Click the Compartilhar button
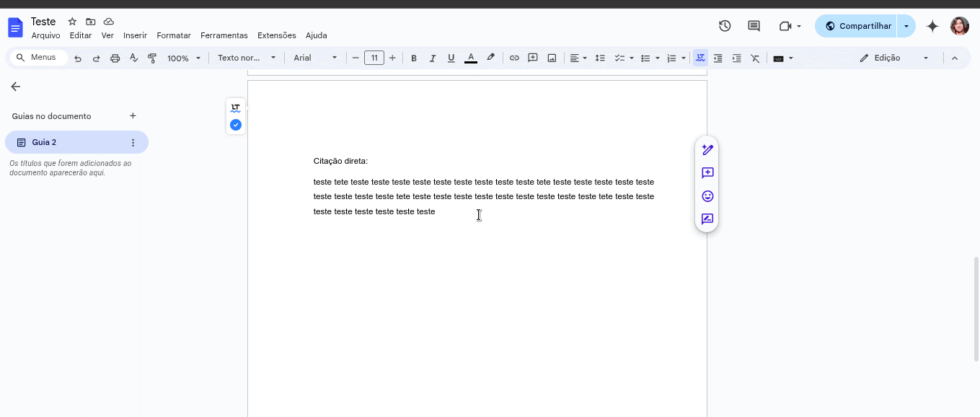The image size is (980, 417). click(x=865, y=25)
